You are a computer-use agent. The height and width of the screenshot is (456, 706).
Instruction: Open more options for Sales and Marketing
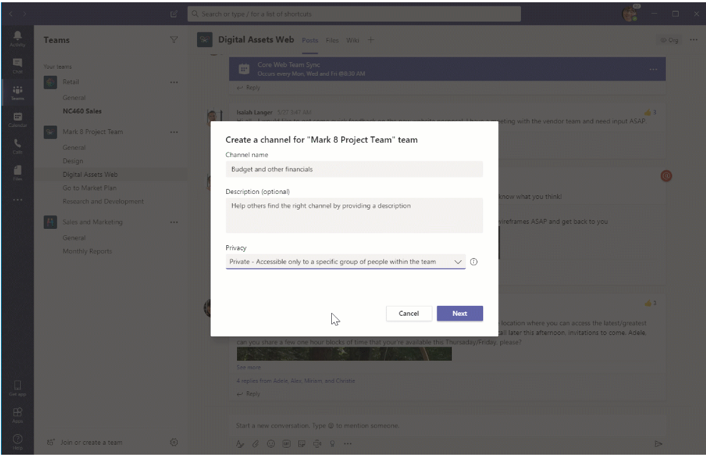point(174,223)
